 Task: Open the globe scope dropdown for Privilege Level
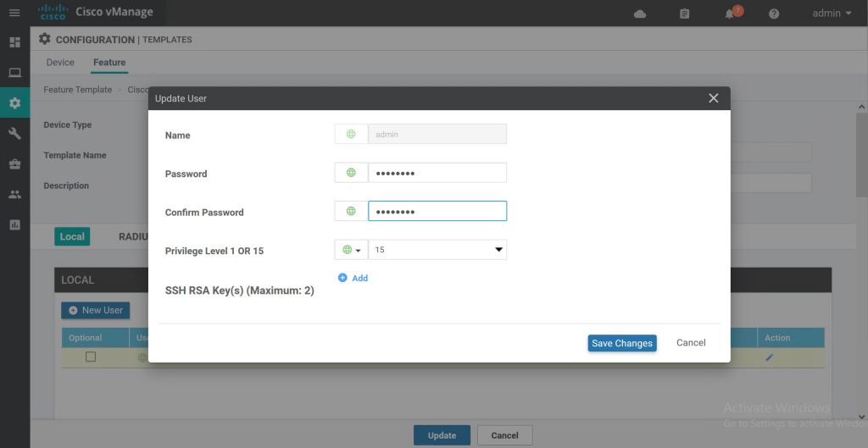point(351,250)
